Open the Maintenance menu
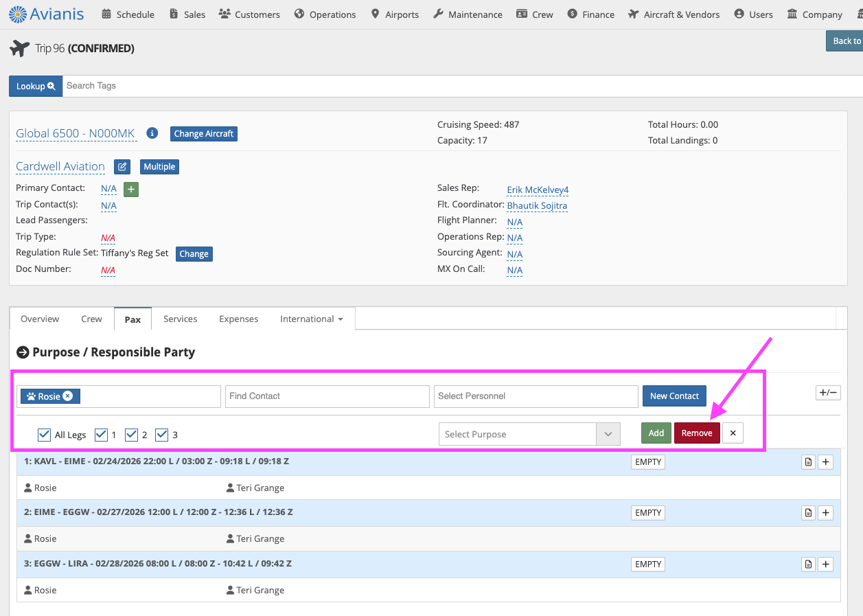 [468, 14]
